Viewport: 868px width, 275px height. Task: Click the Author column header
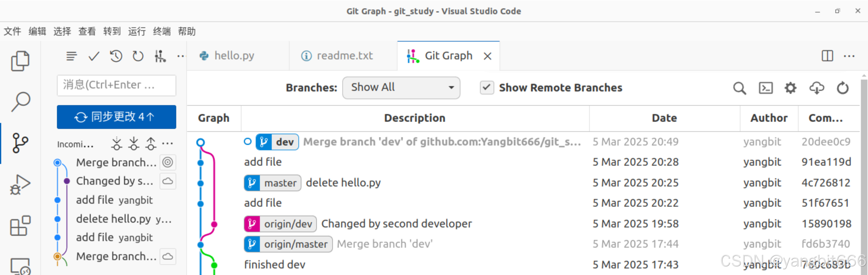(769, 118)
